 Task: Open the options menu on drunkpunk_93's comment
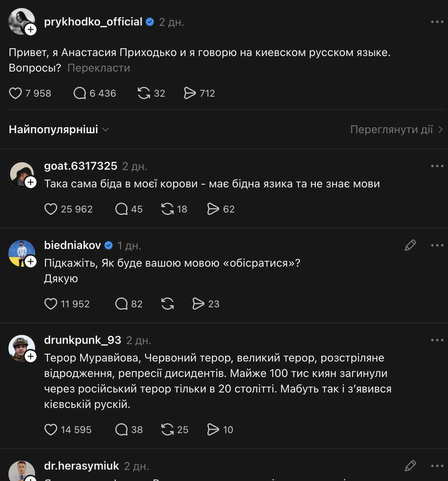pos(438,339)
